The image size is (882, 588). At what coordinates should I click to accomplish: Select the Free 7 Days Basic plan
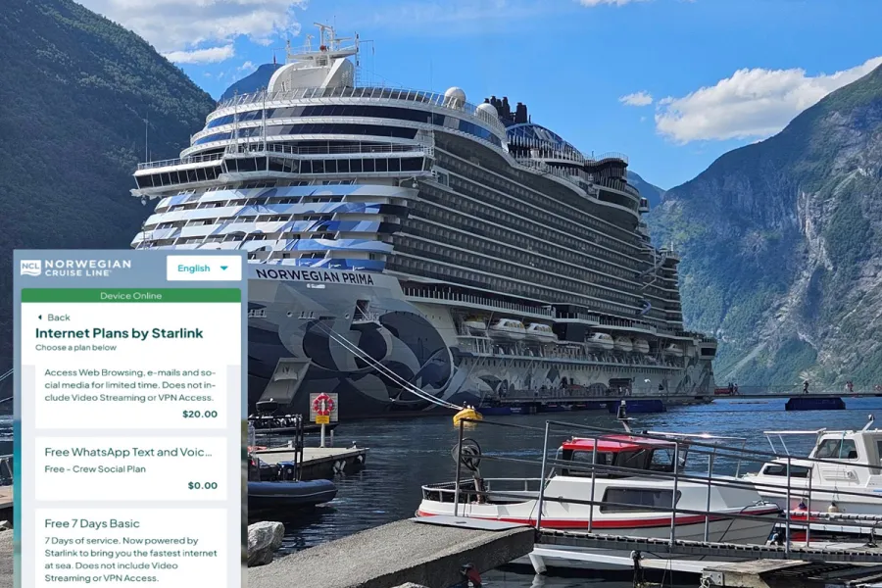click(x=131, y=549)
